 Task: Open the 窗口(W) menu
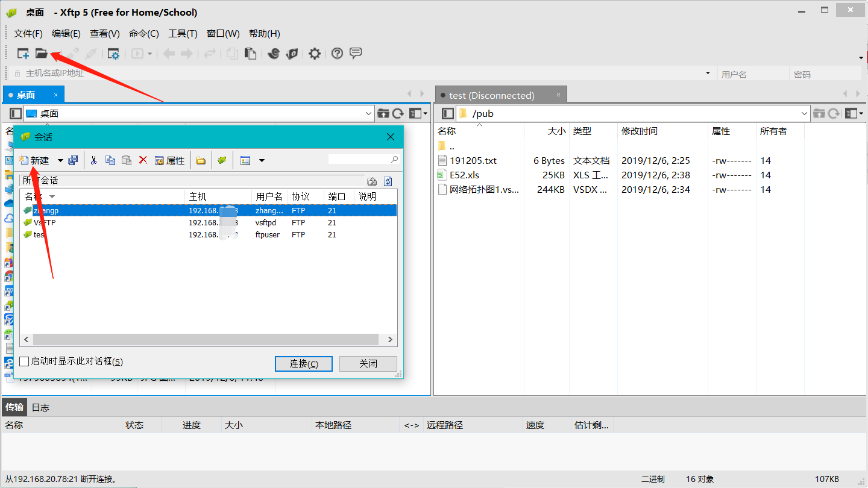pyautogui.click(x=223, y=34)
